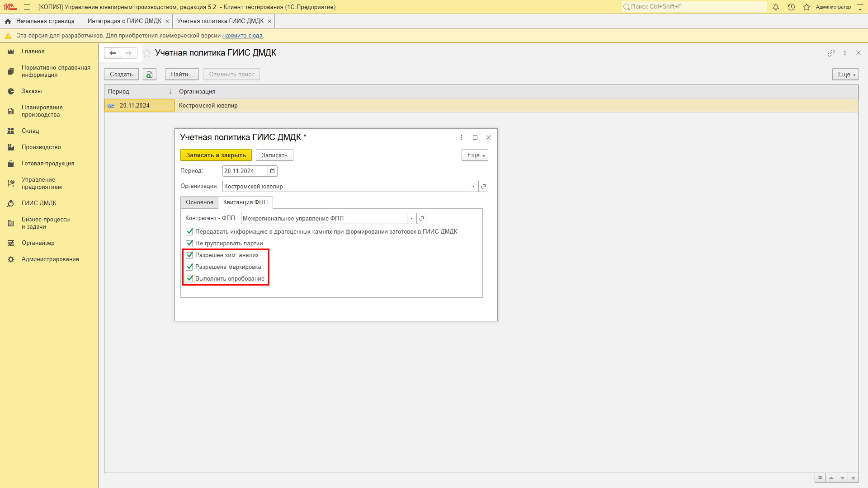868x488 pixels.
Task: Open Бизнес-процессы и задачи section
Action: 46,223
